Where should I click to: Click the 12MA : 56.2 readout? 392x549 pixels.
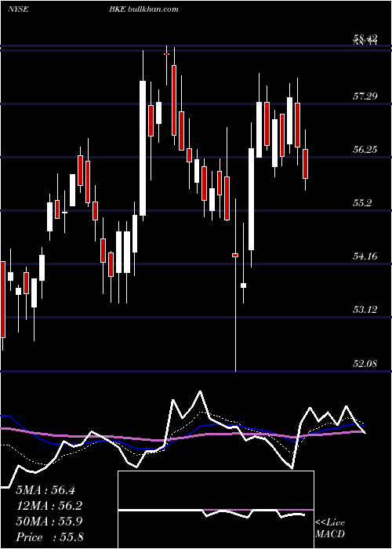(49, 506)
